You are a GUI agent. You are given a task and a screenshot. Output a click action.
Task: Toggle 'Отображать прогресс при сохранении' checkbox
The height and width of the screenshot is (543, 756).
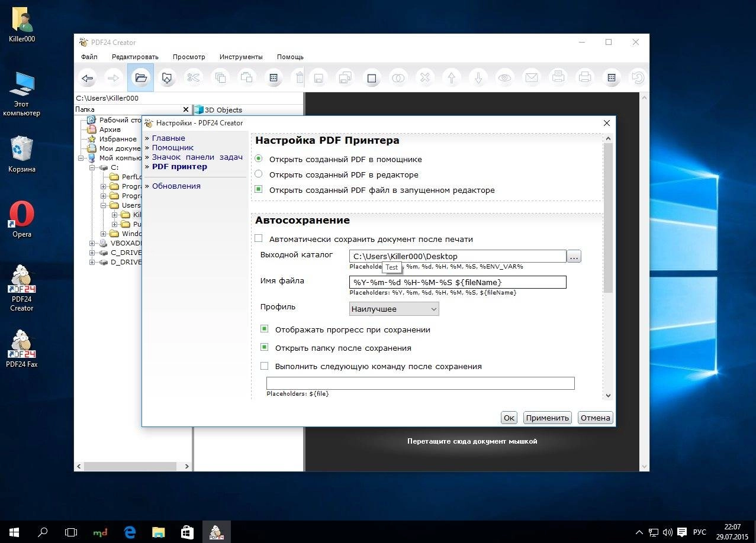[x=264, y=329]
